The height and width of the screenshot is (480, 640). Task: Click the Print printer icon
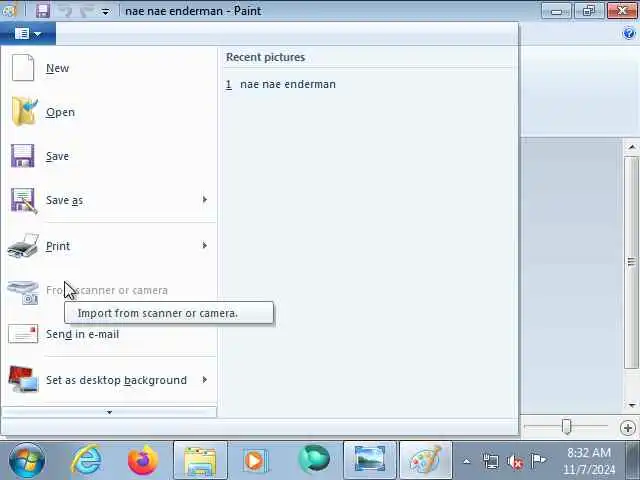(23, 246)
